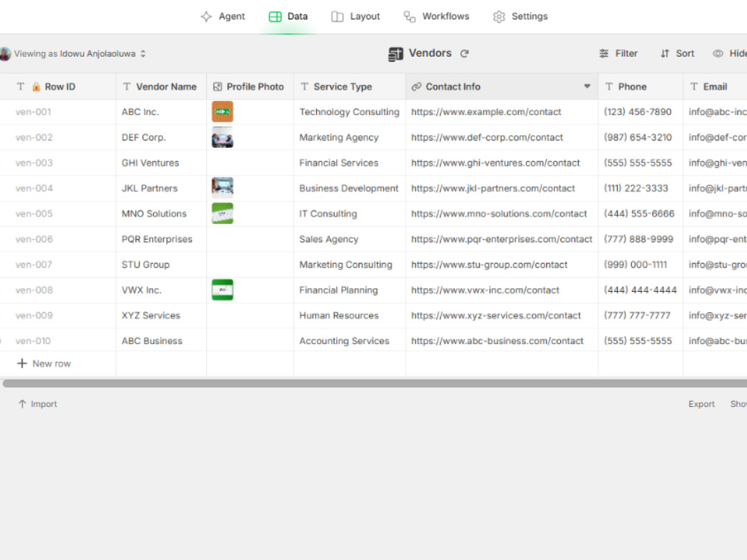Image resolution: width=747 pixels, height=560 pixels.
Task: Open the Filter options
Action: pyautogui.click(x=619, y=54)
